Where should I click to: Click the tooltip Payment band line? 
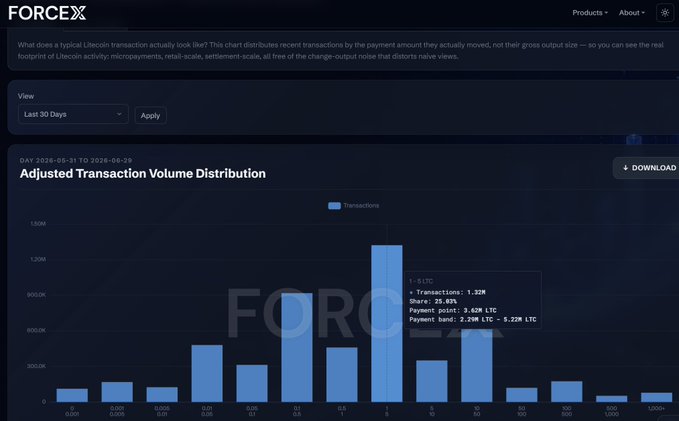[x=473, y=320]
